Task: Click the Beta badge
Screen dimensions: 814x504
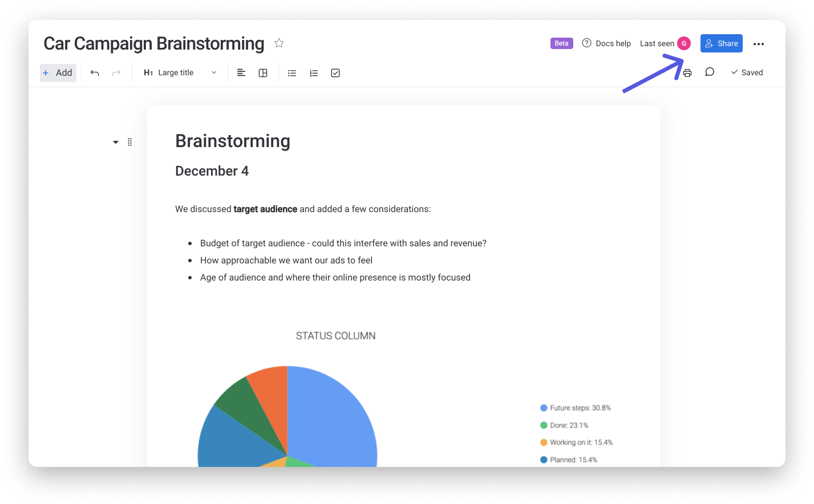Action: (x=562, y=43)
